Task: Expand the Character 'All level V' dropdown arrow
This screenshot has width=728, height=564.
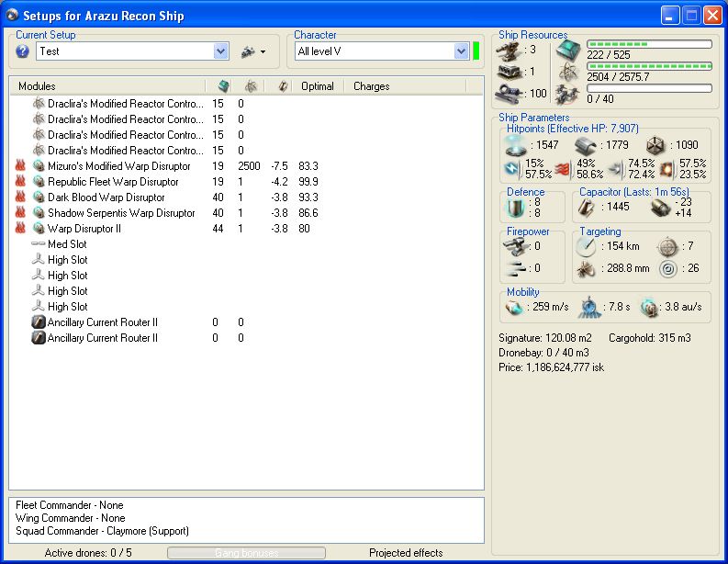Action: tap(461, 51)
